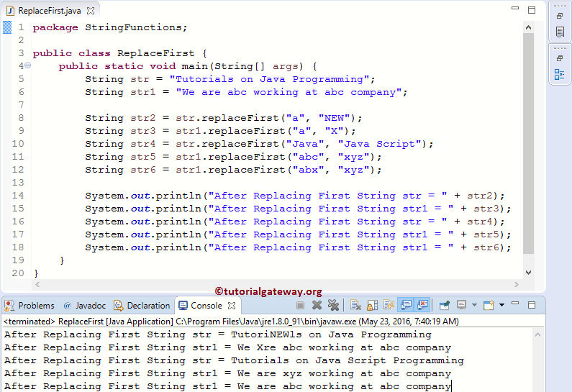Toggle Word Wrap in Console toolbar
Viewport: 572px width, 392px height.
point(389,305)
